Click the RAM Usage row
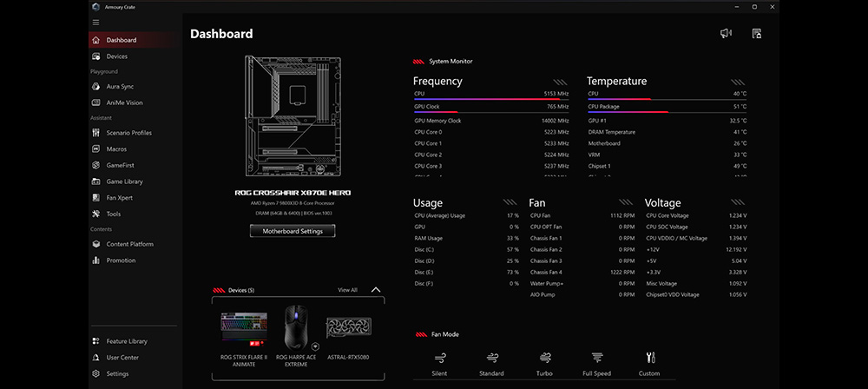This screenshot has height=389, width=868. coord(467,238)
